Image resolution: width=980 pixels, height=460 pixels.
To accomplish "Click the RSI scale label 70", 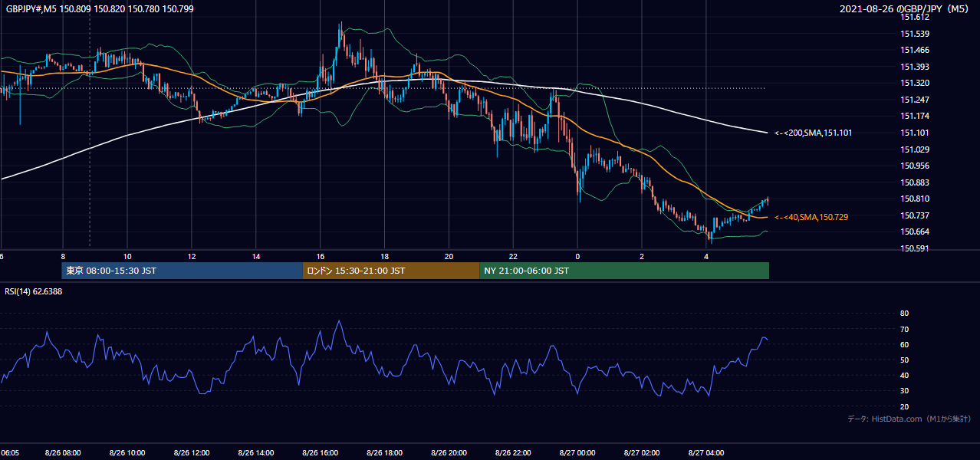I will [904, 329].
